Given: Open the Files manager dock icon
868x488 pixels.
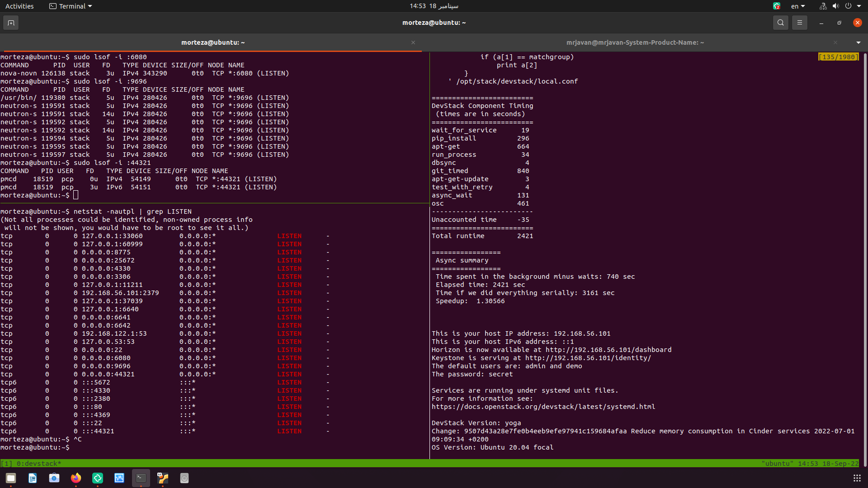Looking at the screenshot, I should pyautogui.click(x=11, y=478).
